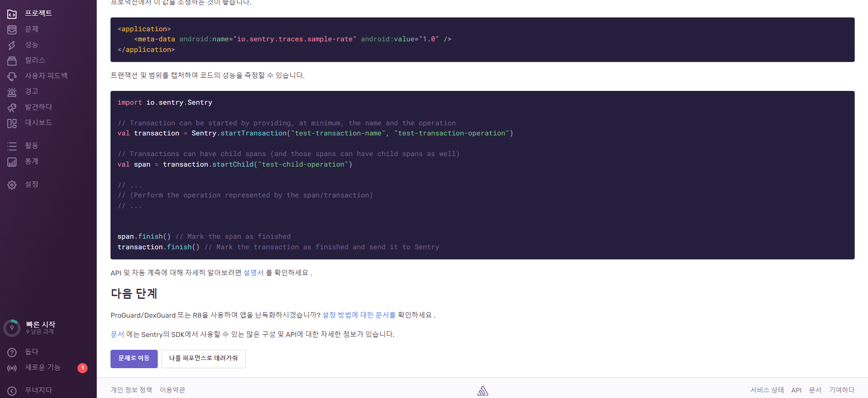
Task: Click 돕다 help label in sidebar
Action: pos(32,352)
